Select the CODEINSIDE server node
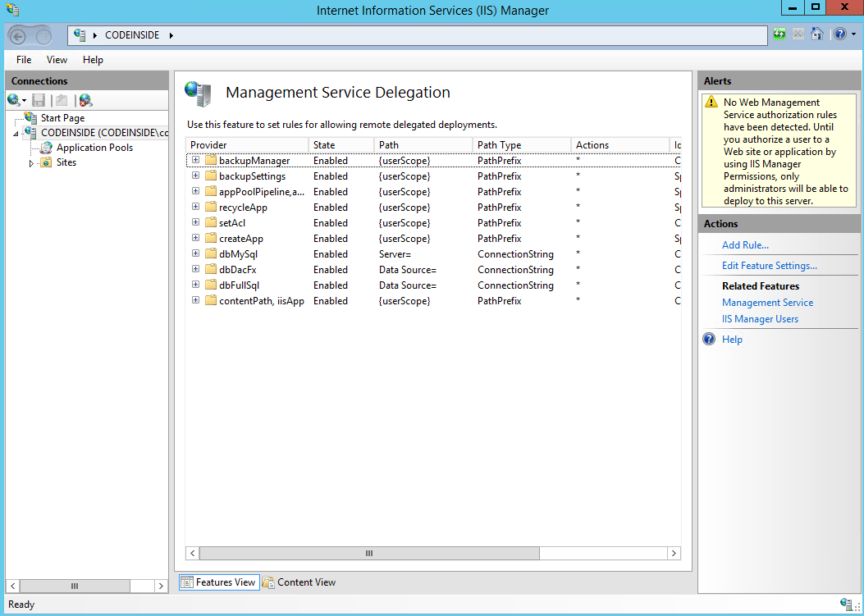 [x=104, y=133]
